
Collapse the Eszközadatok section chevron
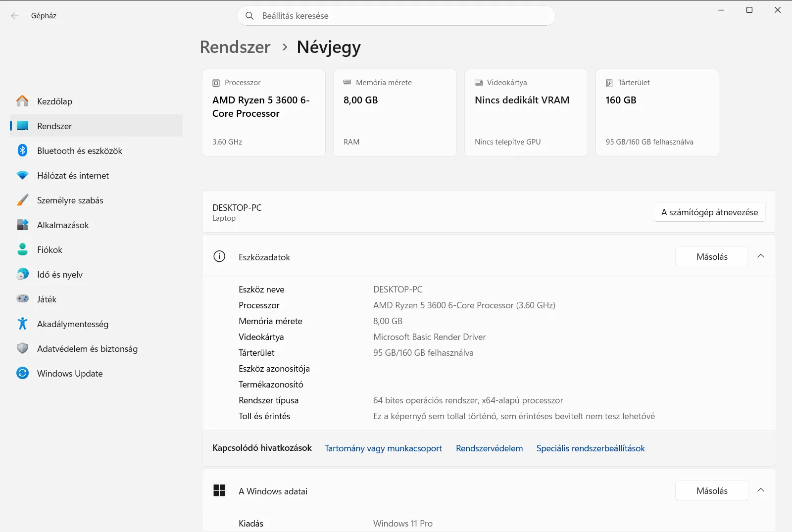tap(761, 256)
